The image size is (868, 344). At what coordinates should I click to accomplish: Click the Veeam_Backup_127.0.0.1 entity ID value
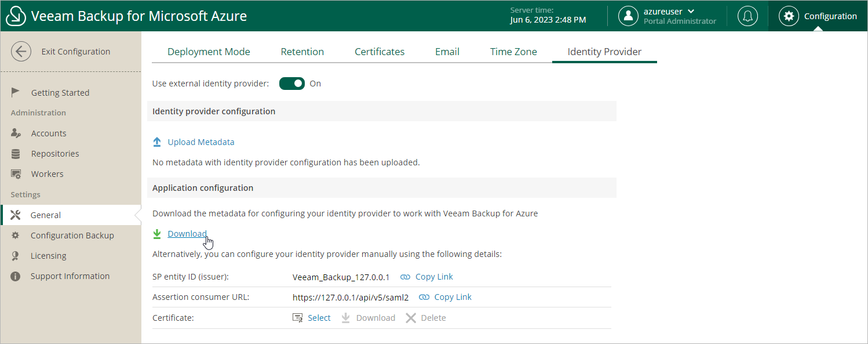341,277
